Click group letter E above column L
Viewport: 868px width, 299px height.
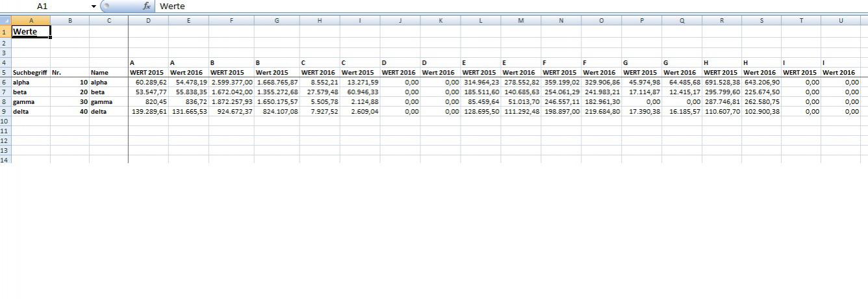481,63
